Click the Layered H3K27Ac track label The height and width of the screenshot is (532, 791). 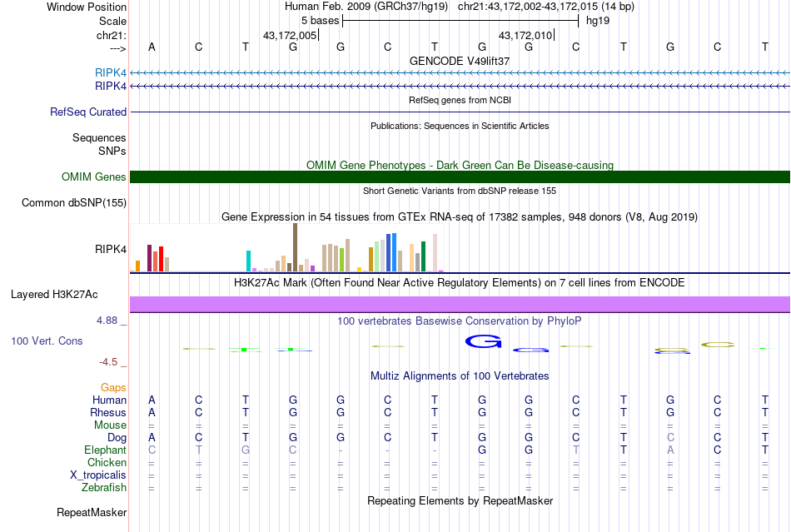click(54, 295)
